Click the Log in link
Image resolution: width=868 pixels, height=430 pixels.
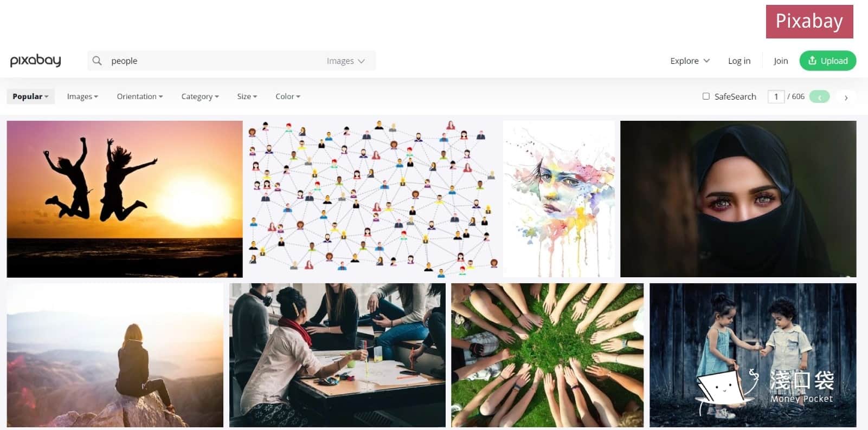tap(739, 61)
